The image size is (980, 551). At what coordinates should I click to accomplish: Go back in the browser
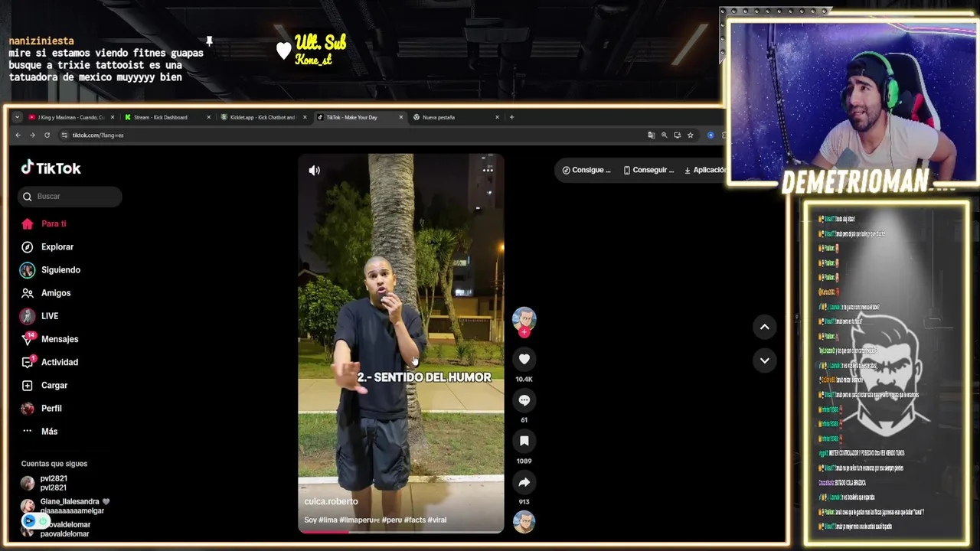[x=18, y=135]
